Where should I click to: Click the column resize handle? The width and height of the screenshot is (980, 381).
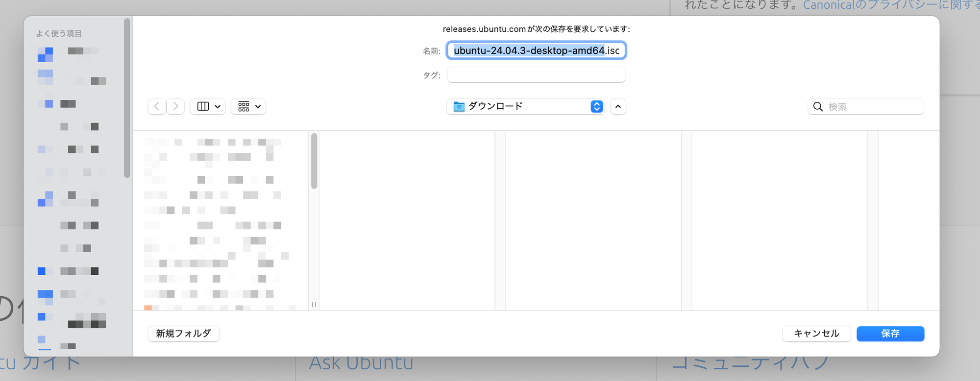coord(314,305)
